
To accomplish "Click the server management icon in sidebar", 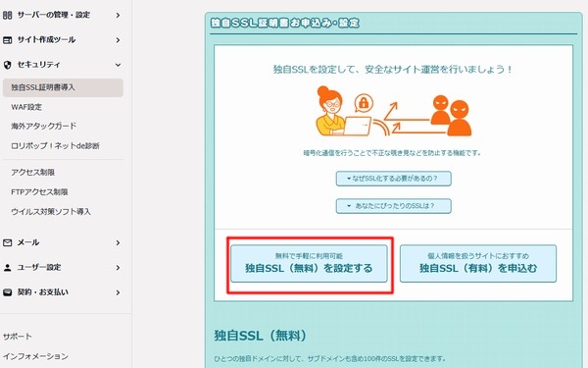I will pyautogui.click(x=7, y=15).
